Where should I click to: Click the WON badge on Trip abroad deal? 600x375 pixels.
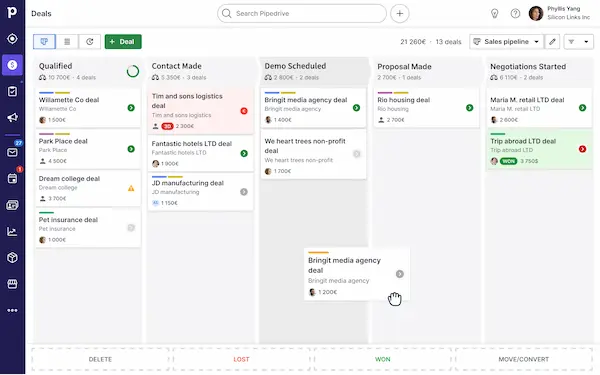coord(509,161)
